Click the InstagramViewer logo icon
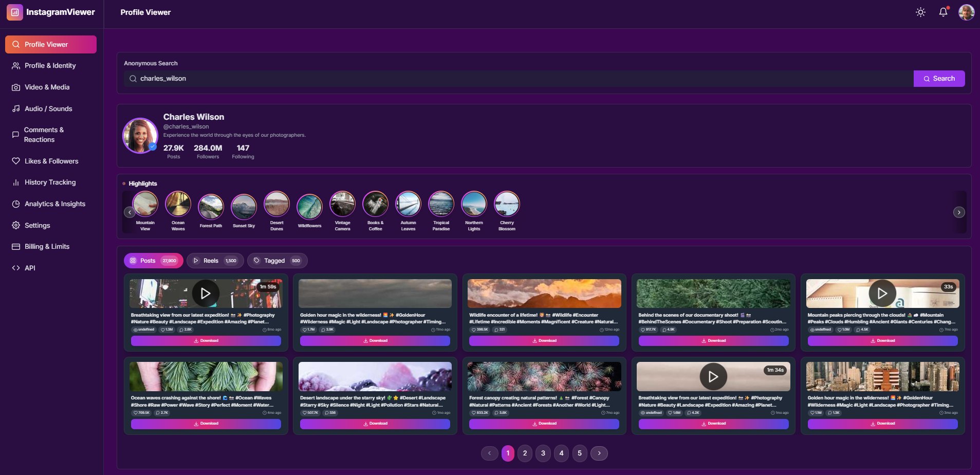This screenshot has width=980, height=475. [x=15, y=12]
